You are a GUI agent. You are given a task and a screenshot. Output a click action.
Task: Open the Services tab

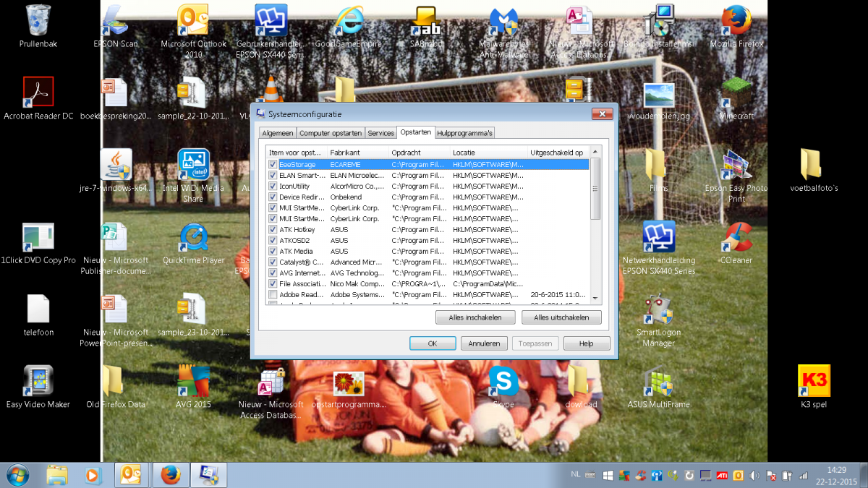(380, 133)
